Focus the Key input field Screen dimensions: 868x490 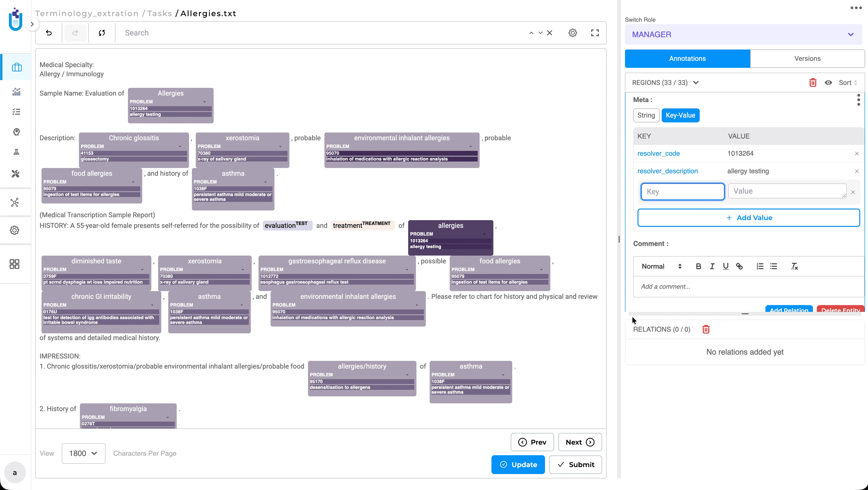pyautogui.click(x=683, y=192)
